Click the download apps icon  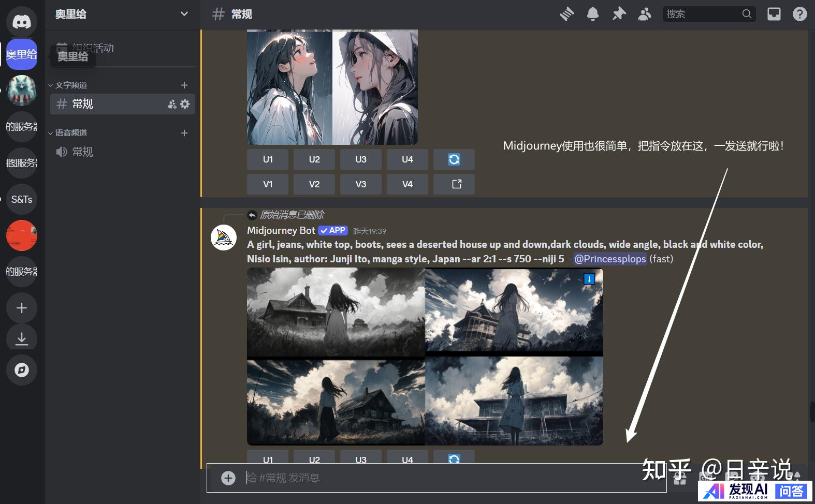pos(22,339)
